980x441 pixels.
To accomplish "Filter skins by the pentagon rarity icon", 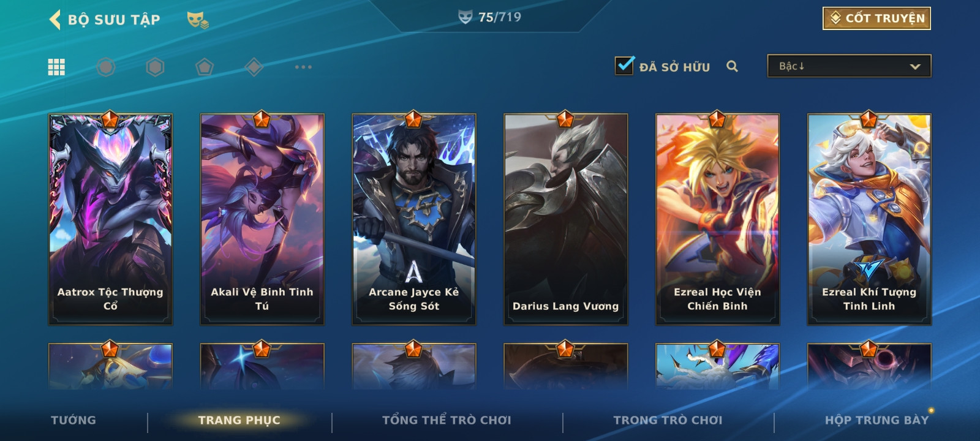I will 205,67.
